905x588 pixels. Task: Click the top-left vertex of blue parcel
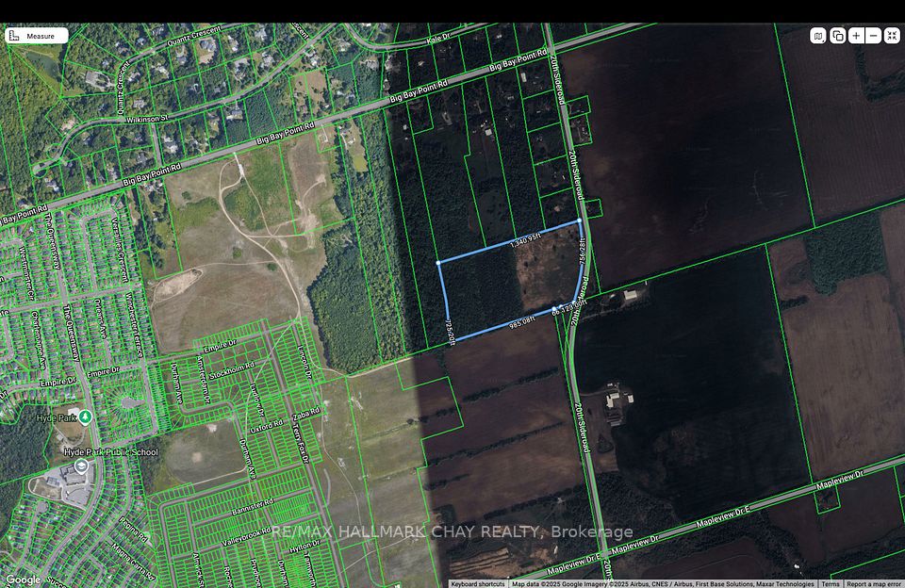tap(438, 263)
